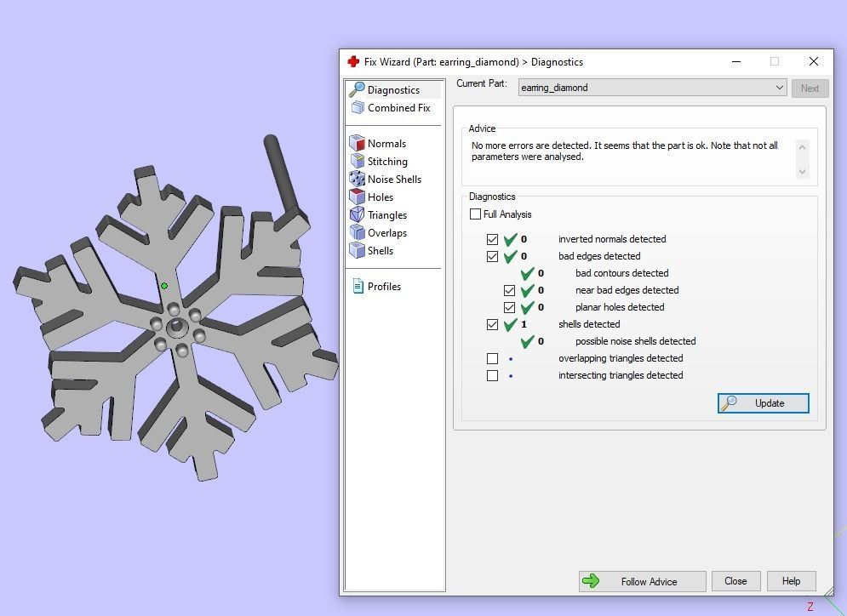Click the magnifier icon on Update button
This screenshot has height=616, width=847.
click(x=730, y=402)
